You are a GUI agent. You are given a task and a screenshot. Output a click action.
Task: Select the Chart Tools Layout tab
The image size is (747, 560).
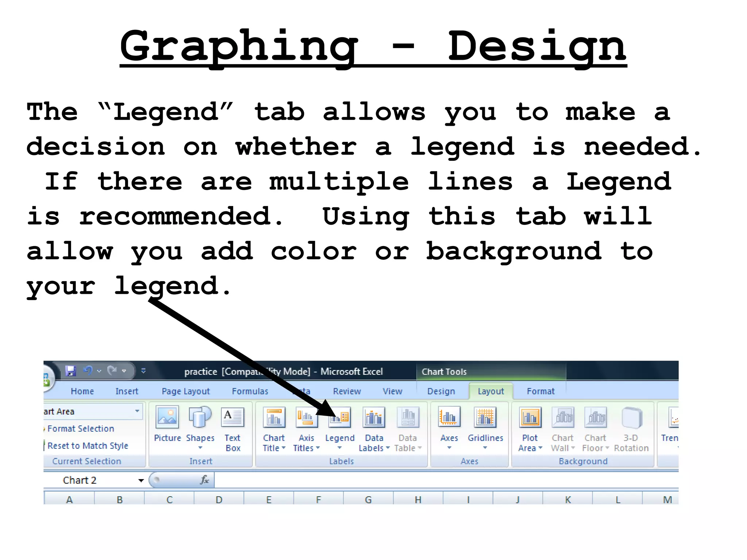[x=491, y=391]
